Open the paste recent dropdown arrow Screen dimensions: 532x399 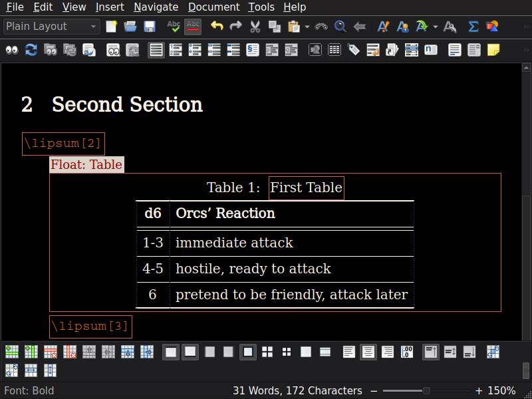tap(307, 27)
